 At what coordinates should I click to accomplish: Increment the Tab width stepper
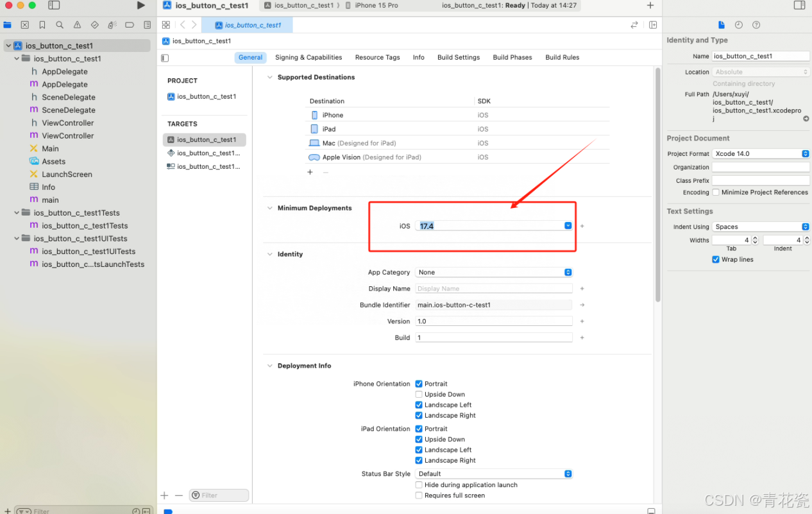[755, 238]
